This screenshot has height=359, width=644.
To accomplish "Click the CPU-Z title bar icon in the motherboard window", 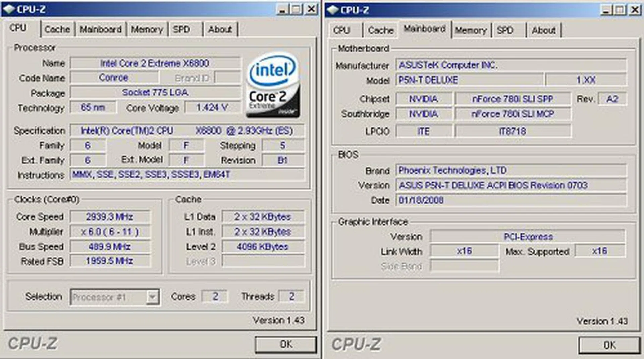I will click(332, 10).
